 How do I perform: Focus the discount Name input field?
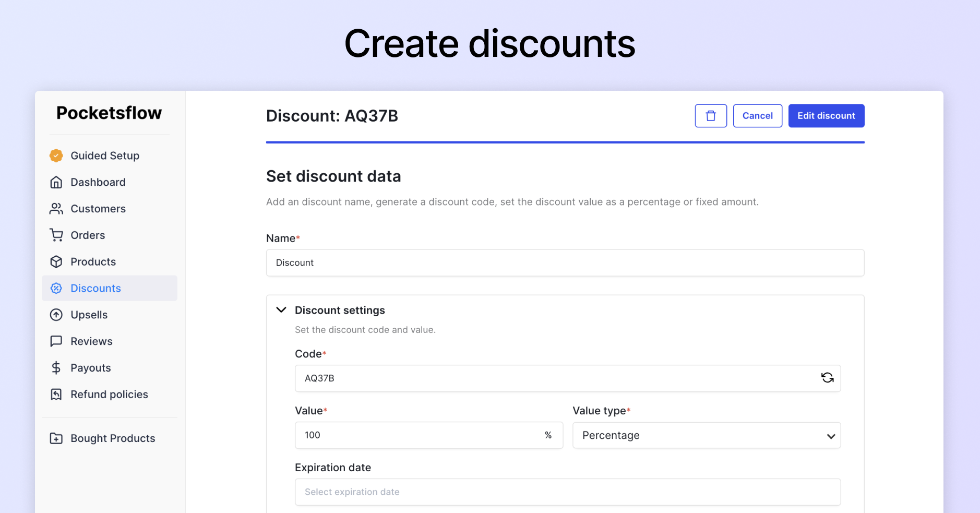(565, 263)
